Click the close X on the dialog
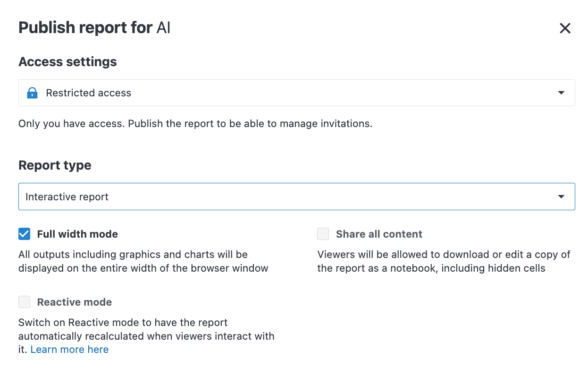The image size is (588, 377). [x=565, y=28]
